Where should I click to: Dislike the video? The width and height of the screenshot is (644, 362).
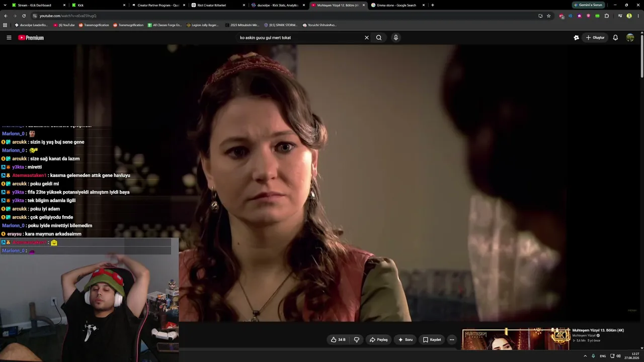point(357,340)
